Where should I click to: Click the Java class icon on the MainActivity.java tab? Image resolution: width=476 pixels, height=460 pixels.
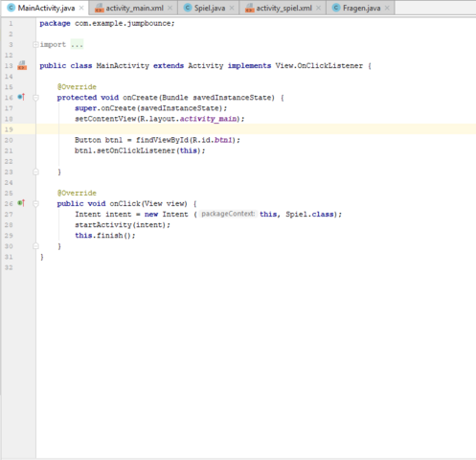(x=11, y=8)
